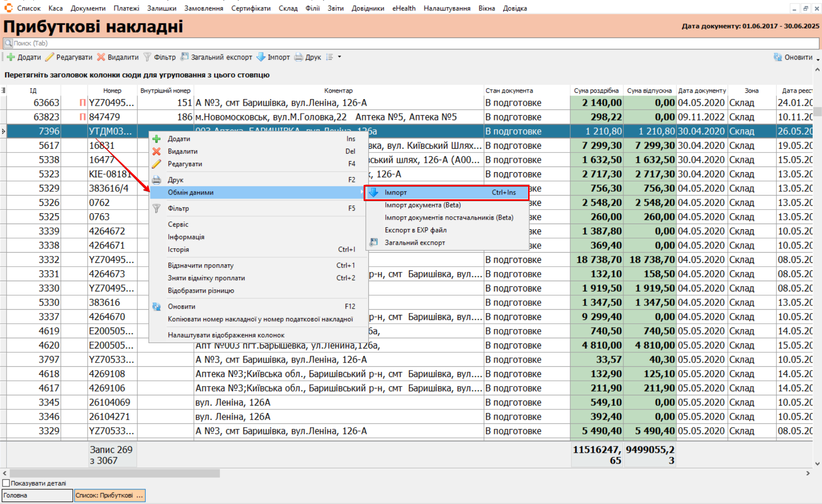Screen dimensions: 822x504
Task: Click the blue arrow Імпорт toolbar icon
Action: point(261,57)
